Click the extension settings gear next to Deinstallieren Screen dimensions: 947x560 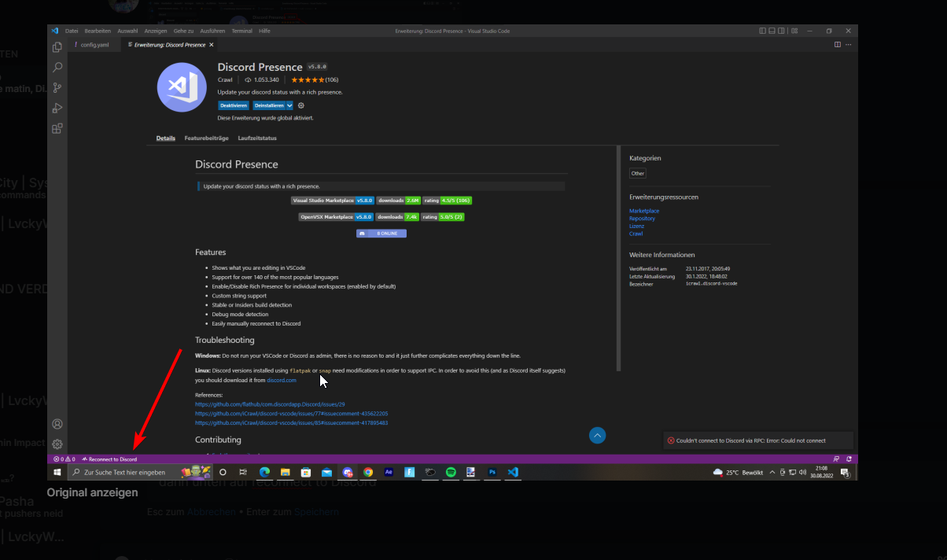tap(301, 105)
